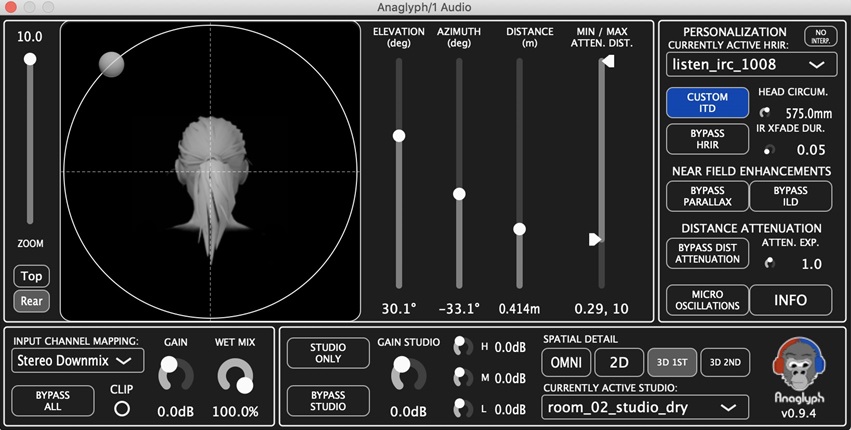This screenshot has width=851, height=430.
Task: Click the grey sound source sphere
Action: pyautogui.click(x=111, y=65)
